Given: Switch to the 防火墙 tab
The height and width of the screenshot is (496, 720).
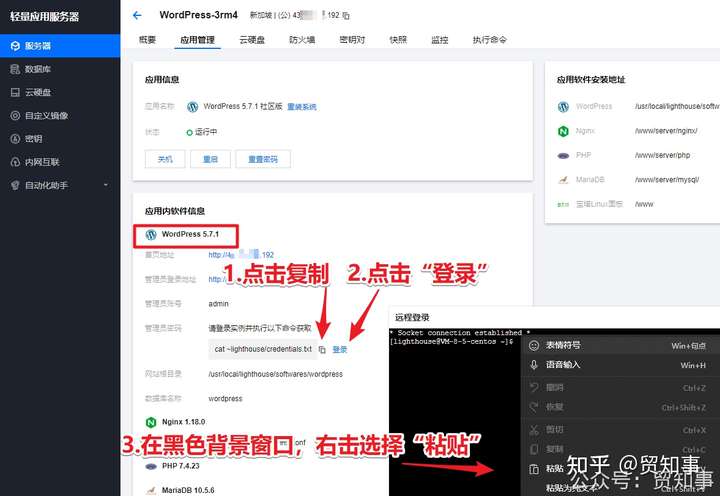Looking at the screenshot, I should tap(302, 40).
